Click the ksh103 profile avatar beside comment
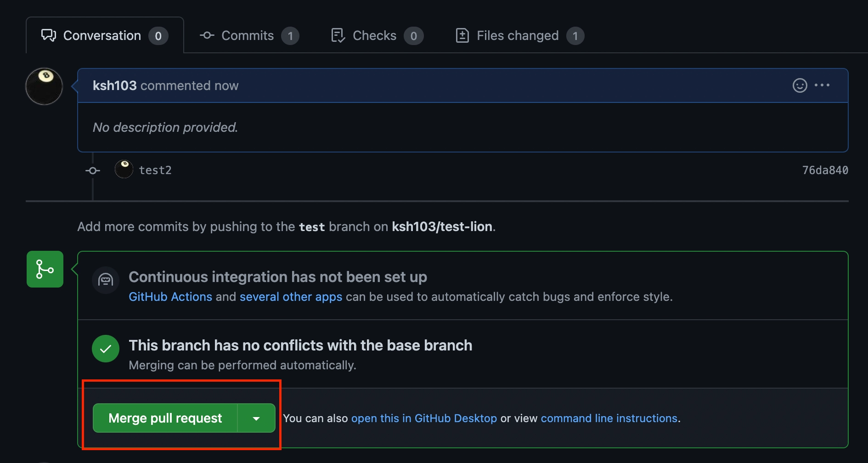 tap(44, 86)
